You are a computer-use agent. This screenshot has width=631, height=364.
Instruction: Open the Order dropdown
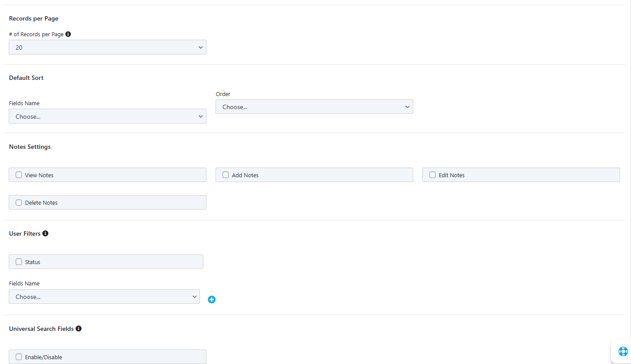(x=314, y=107)
